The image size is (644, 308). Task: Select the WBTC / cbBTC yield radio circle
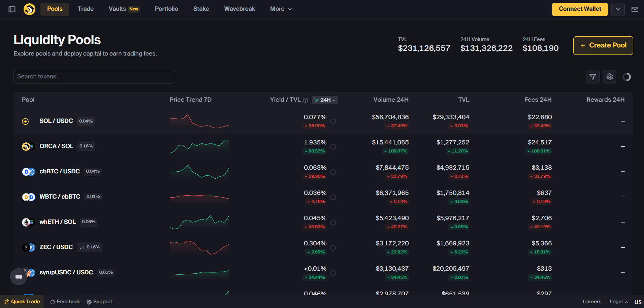coord(333,197)
